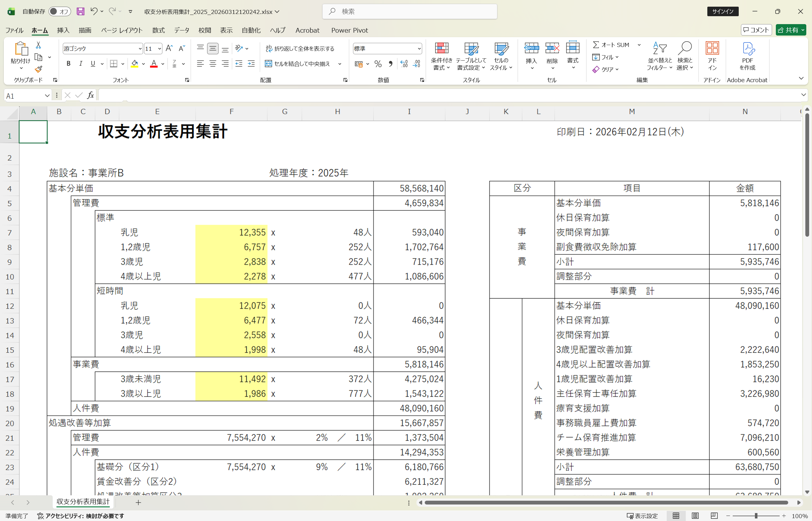
Task: Click the Increase font size icon
Action: click(169, 48)
